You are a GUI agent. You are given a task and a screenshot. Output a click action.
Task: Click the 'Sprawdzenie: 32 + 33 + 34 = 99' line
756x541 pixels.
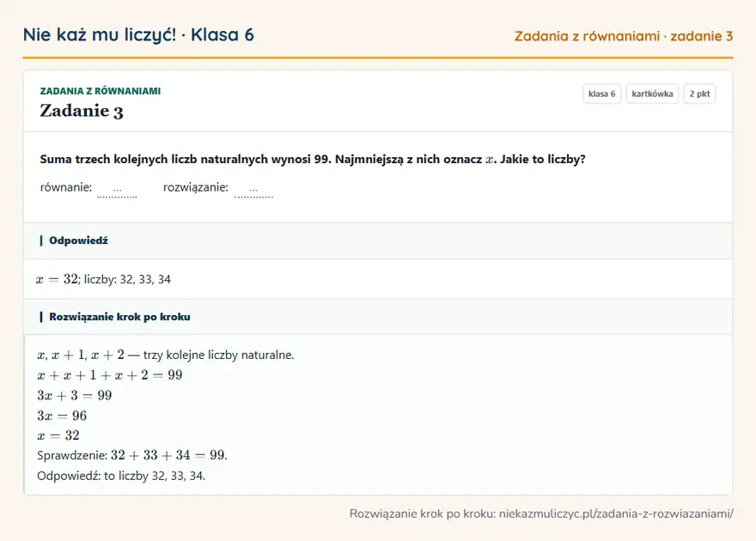point(132,455)
